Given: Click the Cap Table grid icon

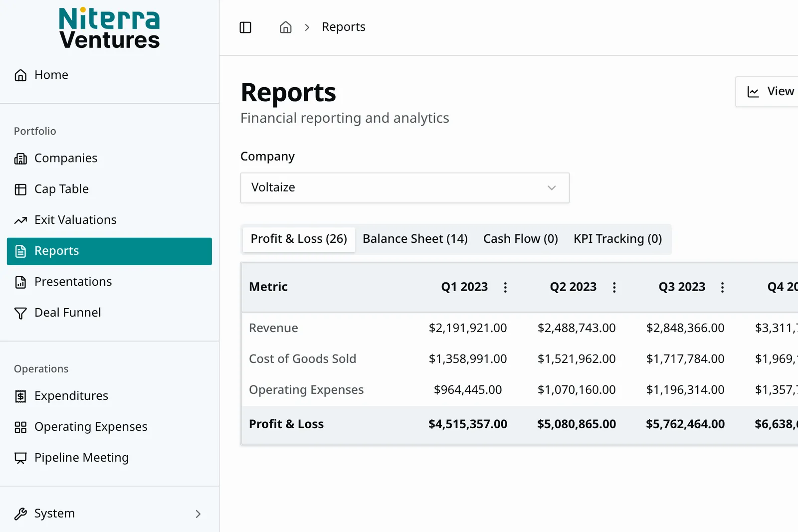Looking at the screenshot, I should pyautogui.click(x=20, y=189).
